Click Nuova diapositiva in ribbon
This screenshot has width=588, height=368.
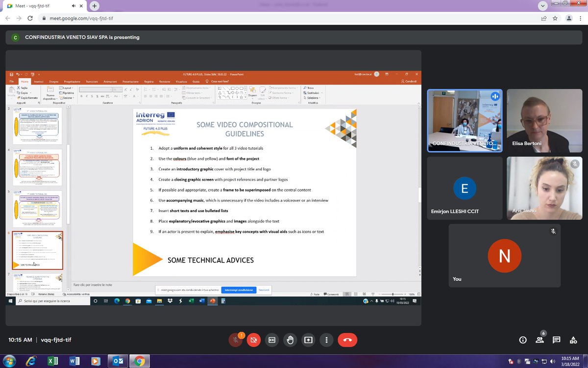pyautogui.click(x=50, y=92)
